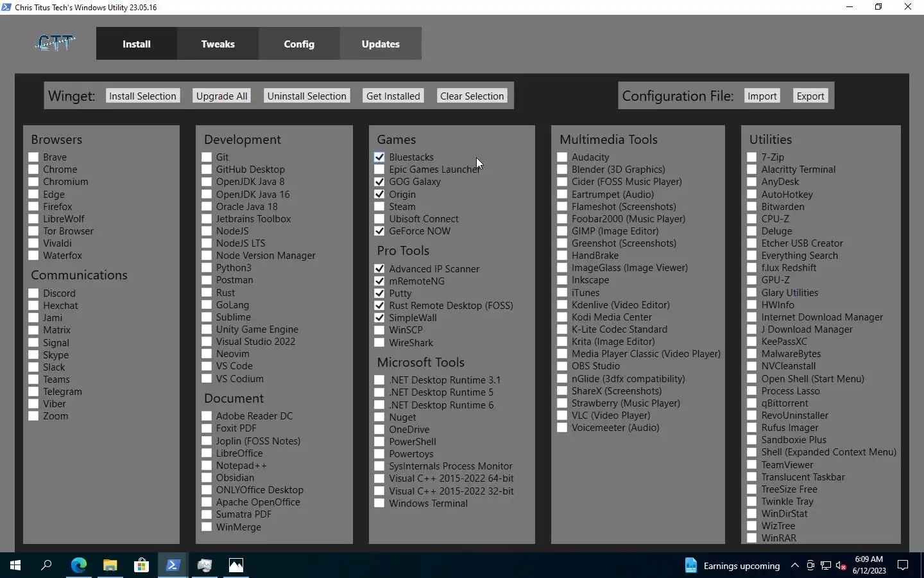Image resolution: width=924 pixels, height=578 pixels.
Task: Check the 7-Zip checkbox
Action: [752, 157]
